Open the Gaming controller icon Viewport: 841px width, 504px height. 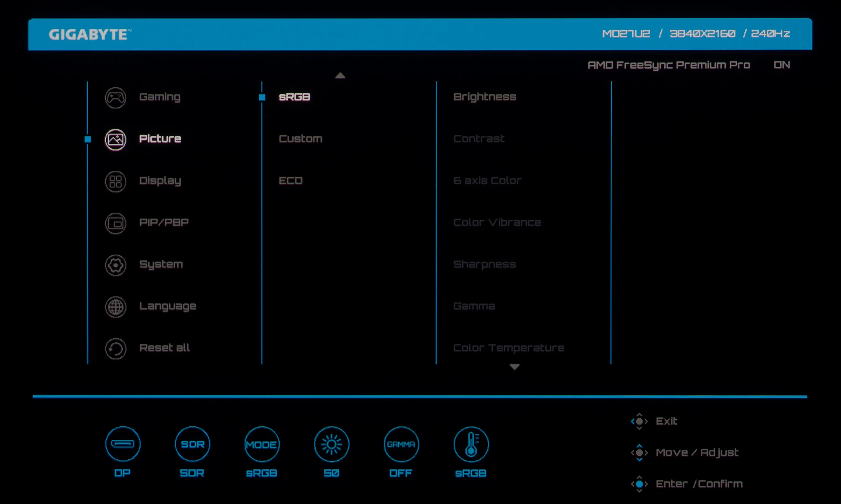click(x=116, y=98)
